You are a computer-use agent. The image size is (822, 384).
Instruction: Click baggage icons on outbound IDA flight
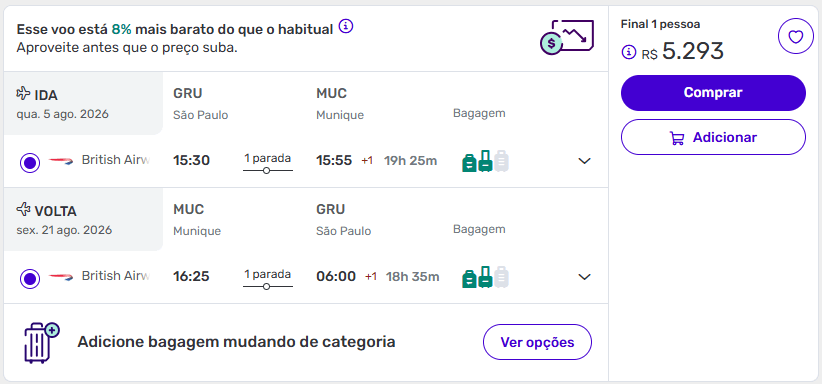point(485,161)
